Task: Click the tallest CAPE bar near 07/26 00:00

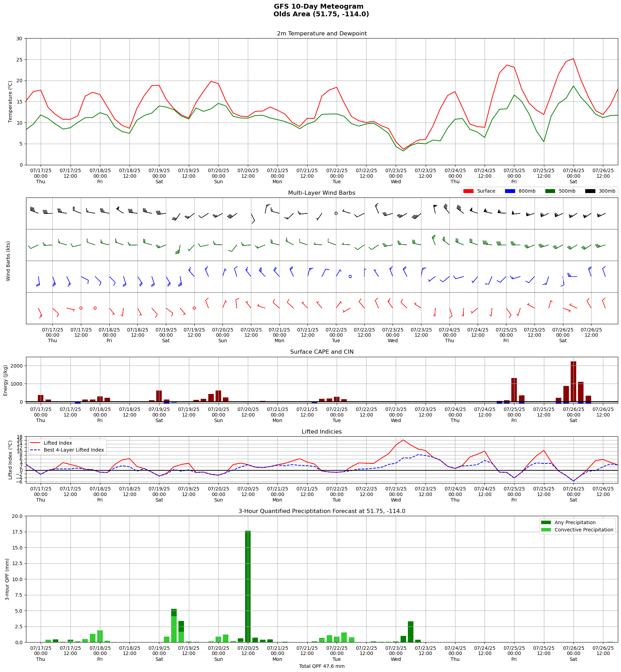Action: point(573,382)
